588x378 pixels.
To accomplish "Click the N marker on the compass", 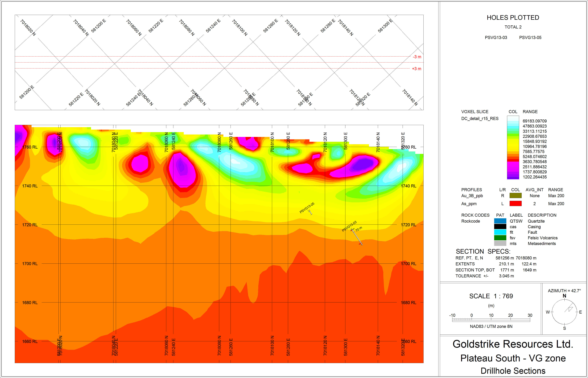I will (x=564, y=296).
